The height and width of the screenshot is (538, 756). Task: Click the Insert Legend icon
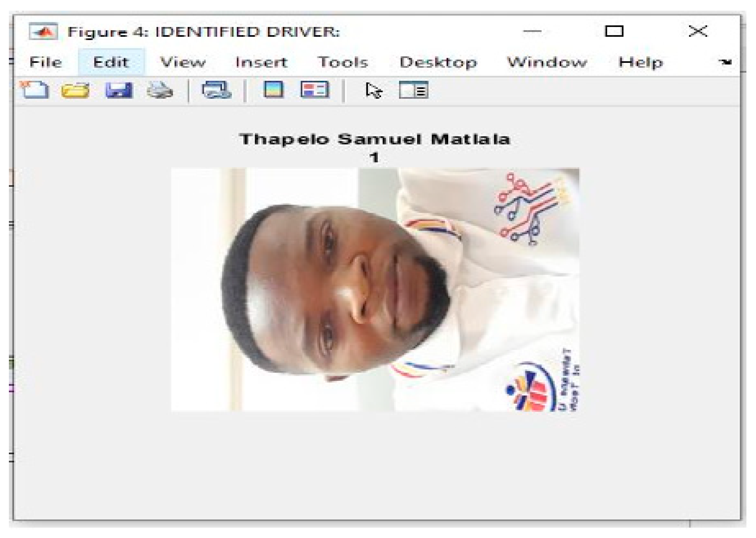pos(315,90)
